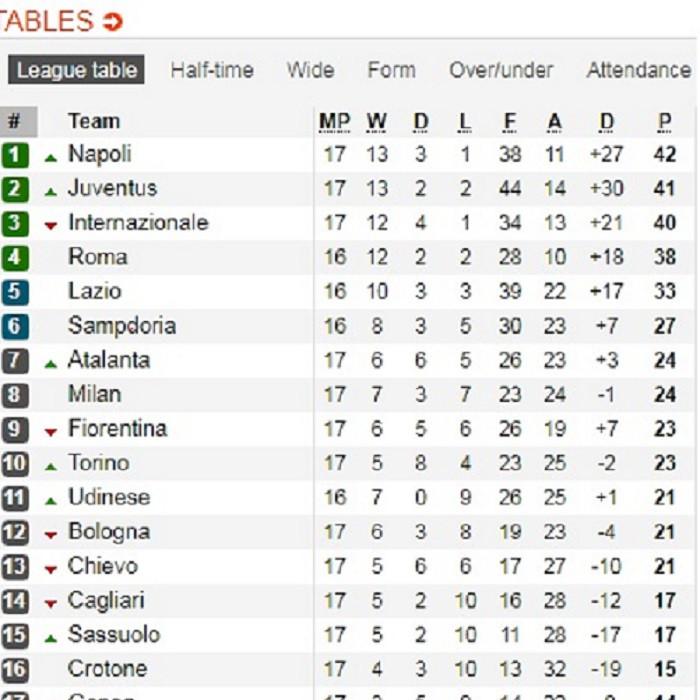Switch to the Half-time tab
This screenshot has height=700, width=700.
211,71
